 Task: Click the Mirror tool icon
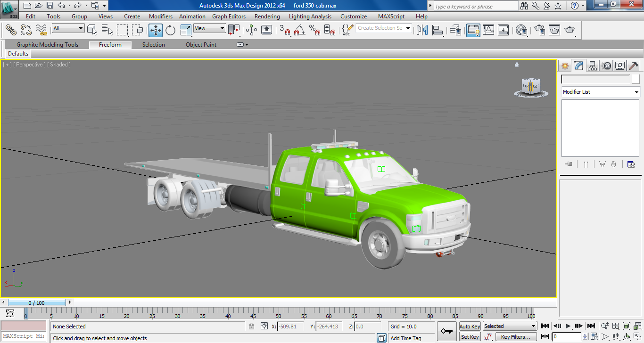[422, 30]
